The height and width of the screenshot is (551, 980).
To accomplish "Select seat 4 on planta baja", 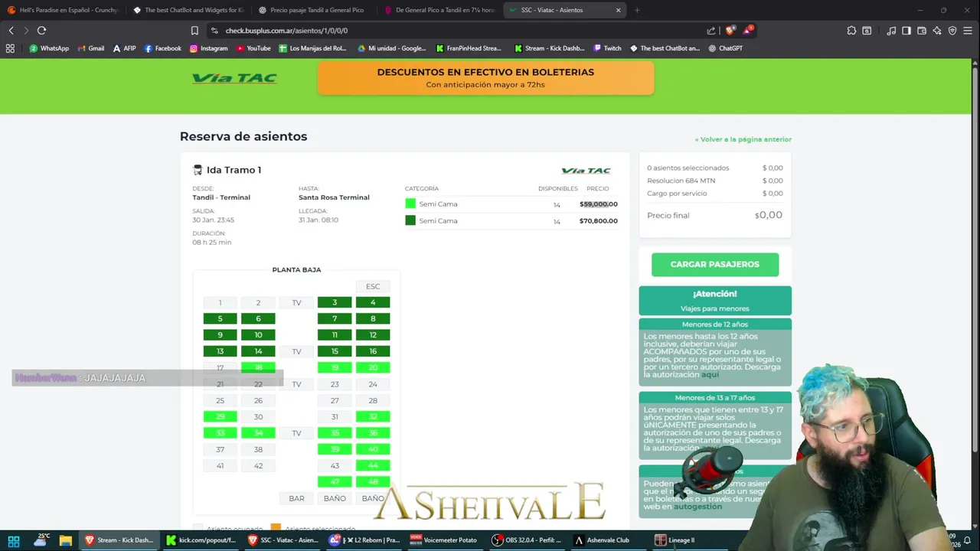I will click(x=373, y=302).
